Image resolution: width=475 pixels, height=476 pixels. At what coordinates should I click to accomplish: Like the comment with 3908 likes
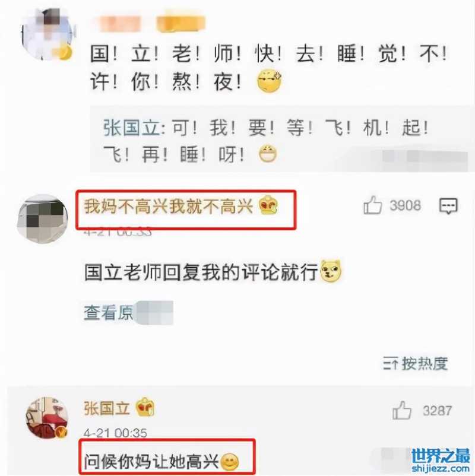(x=372, y=205)
